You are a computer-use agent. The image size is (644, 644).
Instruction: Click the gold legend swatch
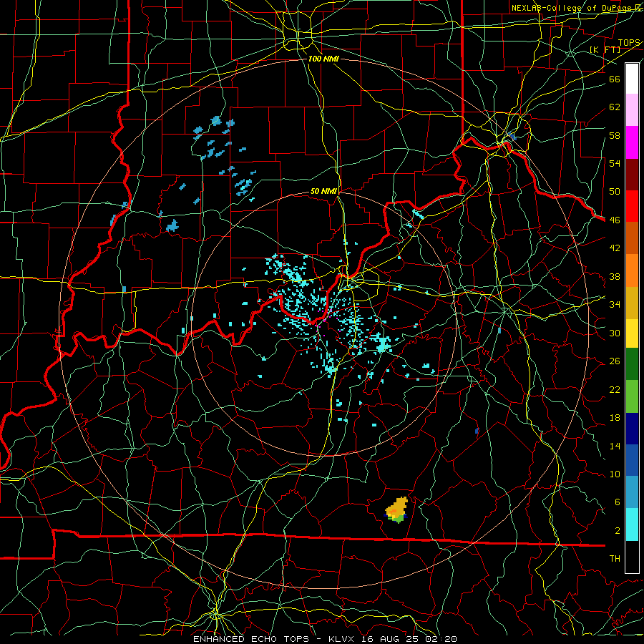click(x=632, y=303)
